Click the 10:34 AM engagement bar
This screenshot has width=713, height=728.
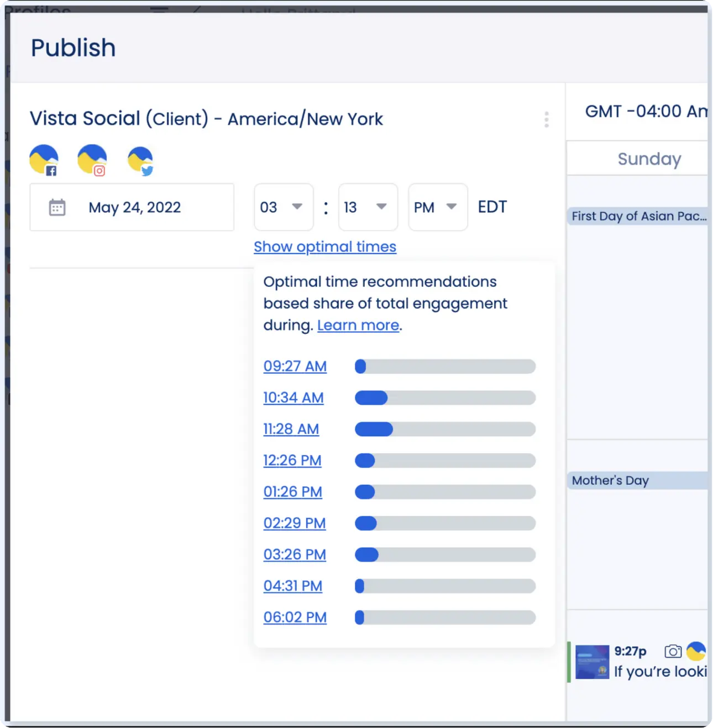(445, 397)
